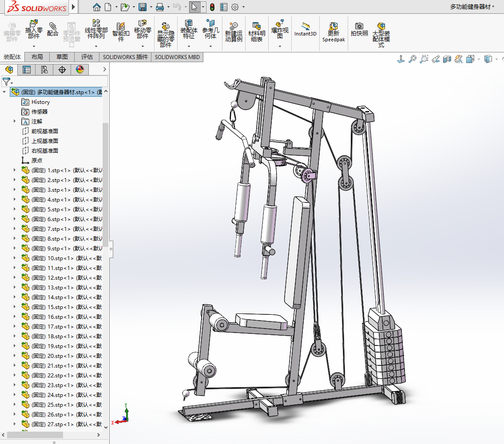This screenshot has width=504, height=444.
Task: Select the 前视基准面 plane in tree
Action: (x=44, y=131)
